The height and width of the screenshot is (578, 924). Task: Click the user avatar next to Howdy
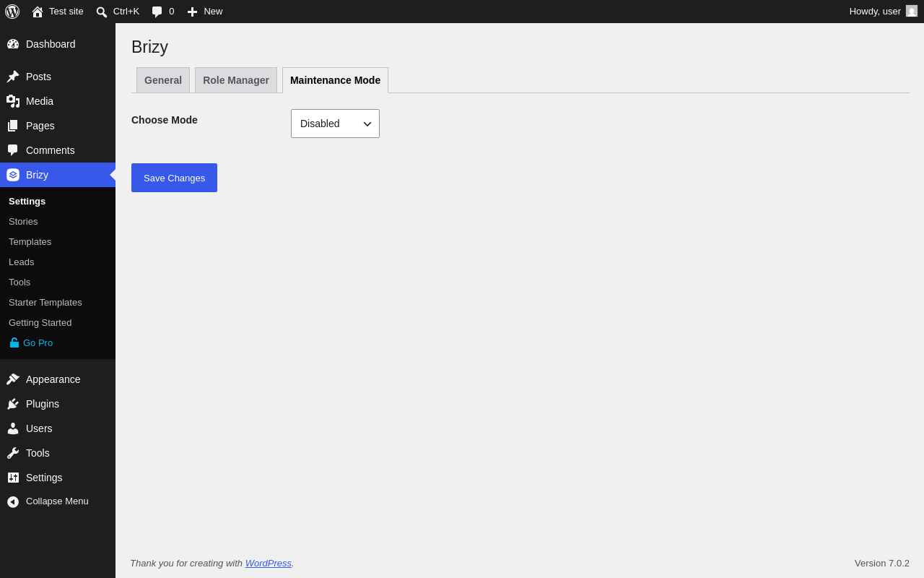coord(912,11)
